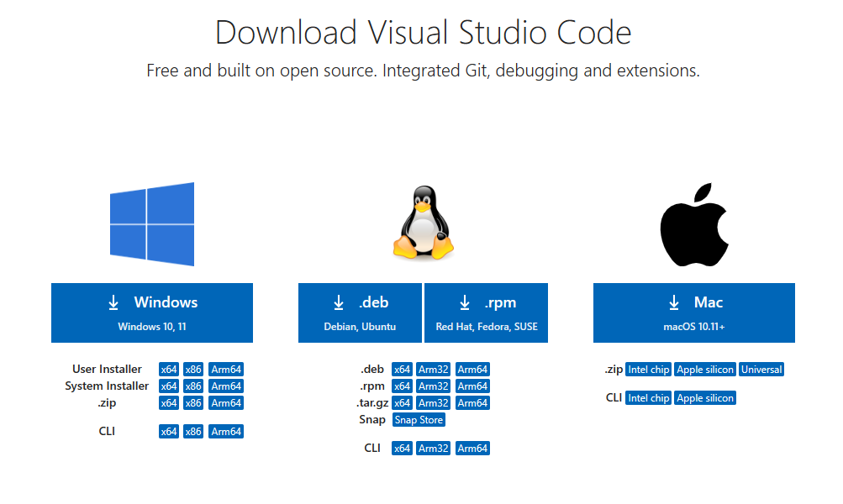843x504 pixels.
Task: Choose x64 Windows System Installer
Action: coord(169,386)
